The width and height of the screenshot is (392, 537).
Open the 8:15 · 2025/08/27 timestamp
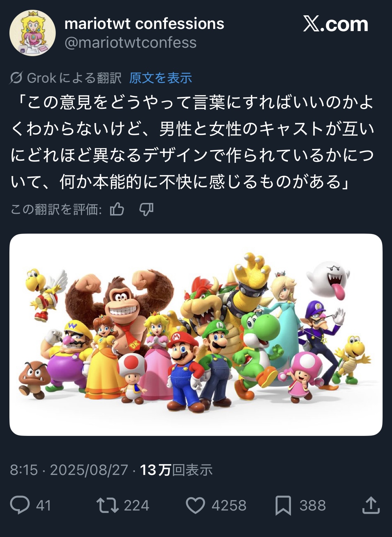pyautogui.click(x=69, y=470)
